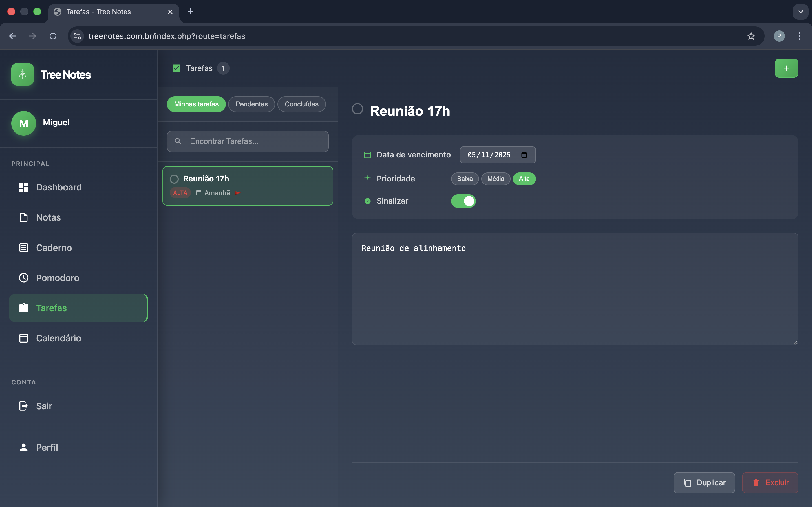Open the Pomodoro timer
The image size is (812, 507).
(57, 278)
